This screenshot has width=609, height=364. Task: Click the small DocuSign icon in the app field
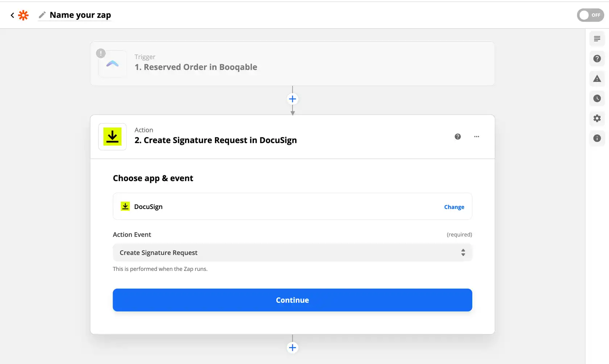pyautogui.click(x=125, y=206)
